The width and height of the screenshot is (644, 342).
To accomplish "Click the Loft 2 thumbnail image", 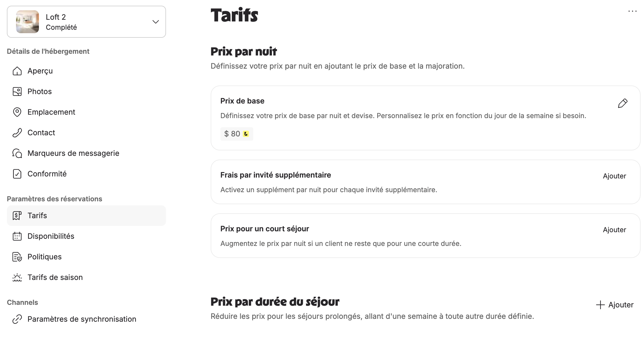I will [x=27, y=22].
